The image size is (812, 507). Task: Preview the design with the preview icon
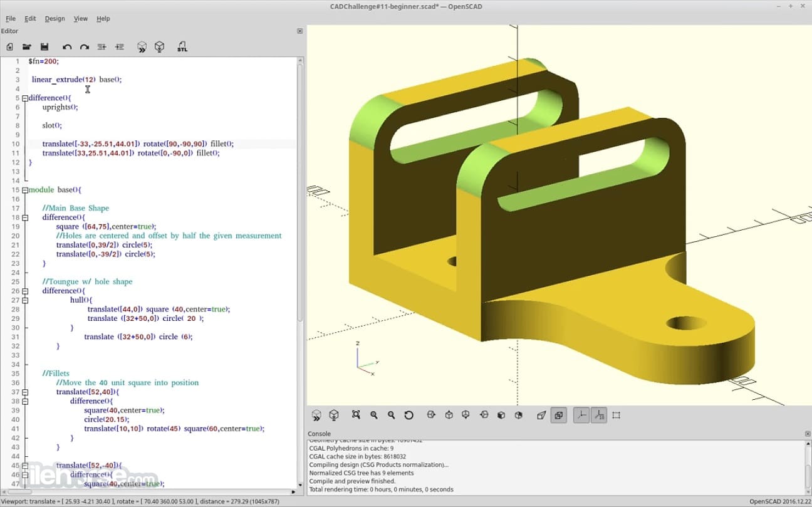(x=142, y=46)
